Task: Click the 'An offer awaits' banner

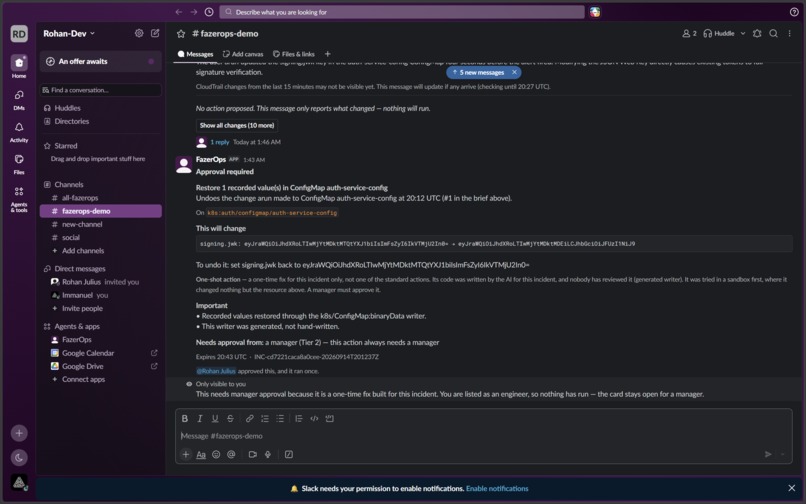Action: coord(100,61)
